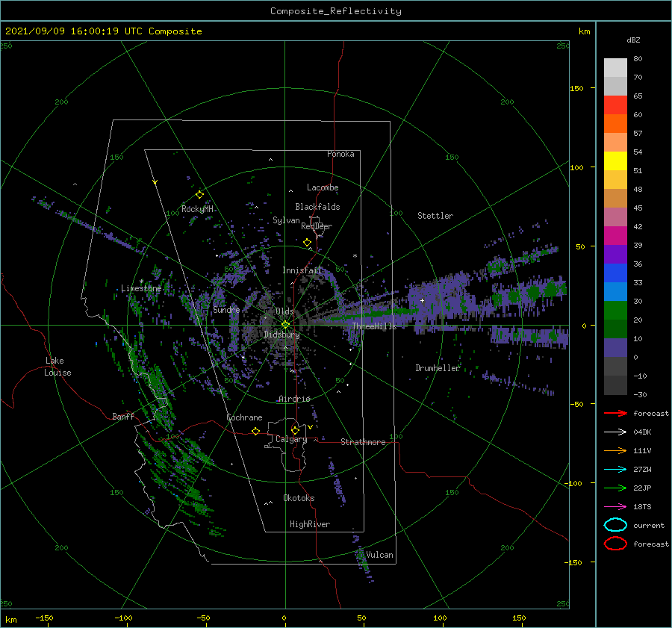The width and height of the screenshot is (672, 628).
Task: Click the Didsbury label
Action: point(281,335)
